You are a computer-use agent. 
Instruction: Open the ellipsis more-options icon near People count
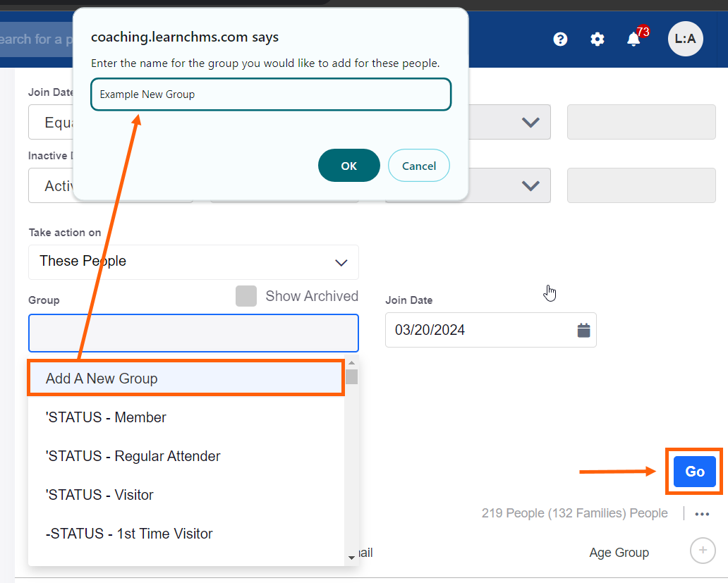(703, 513)
